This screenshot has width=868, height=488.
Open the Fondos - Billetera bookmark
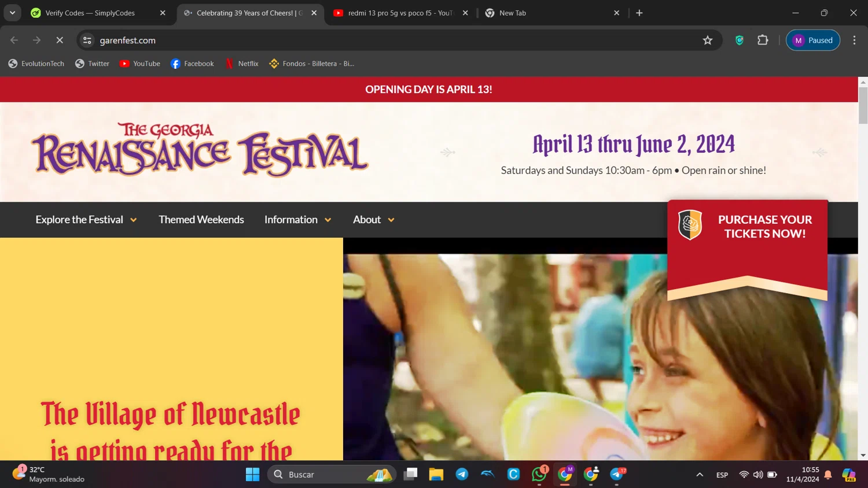point(311,64)
